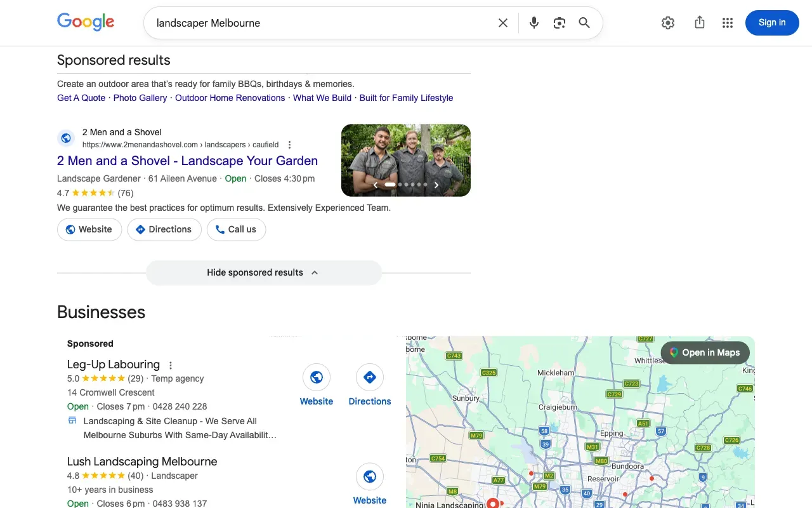
Task: Click the Directions button under 2 Men ad
Action: coord(164,230)
